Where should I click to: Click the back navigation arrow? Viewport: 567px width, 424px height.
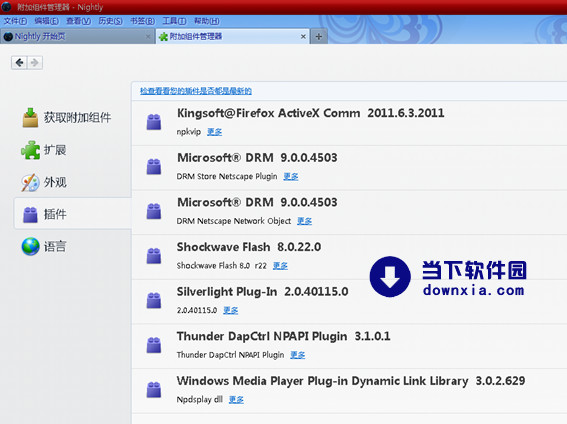click(19, 63)
